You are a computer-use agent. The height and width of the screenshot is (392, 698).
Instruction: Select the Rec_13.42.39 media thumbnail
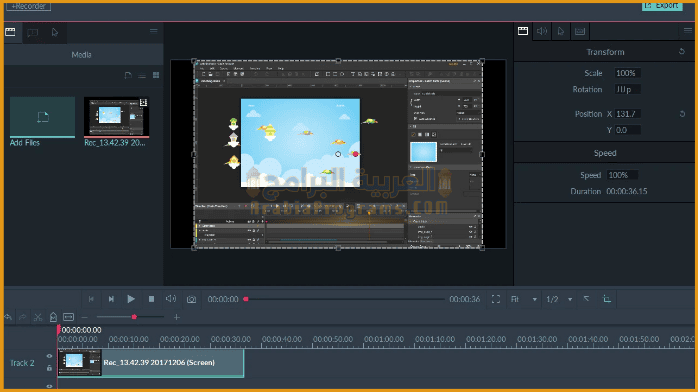tap(117, 117)
